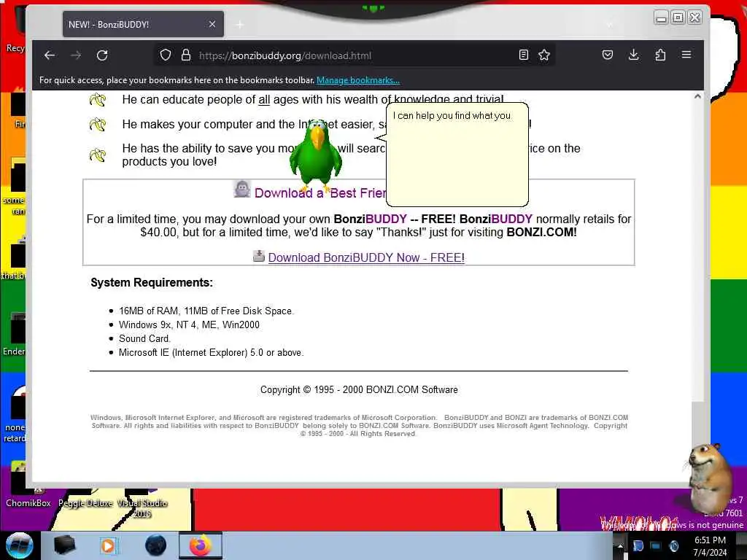Click the action center flag tray icon
This screenshot has width=747, height=560.
(638, 546)
